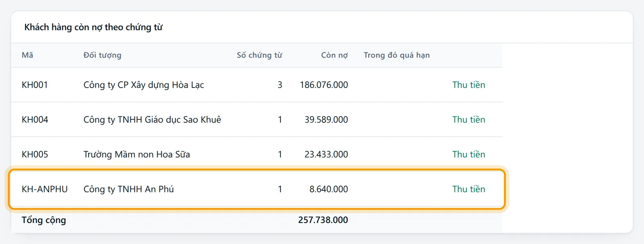Click debt amount 186.076.000
The width and height of the screenshot is (644, 244).
[324, 85]
